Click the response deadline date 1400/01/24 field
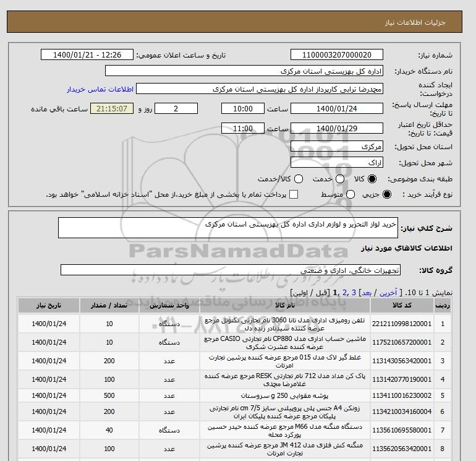 pyautogui.click(x=337, y=108)
